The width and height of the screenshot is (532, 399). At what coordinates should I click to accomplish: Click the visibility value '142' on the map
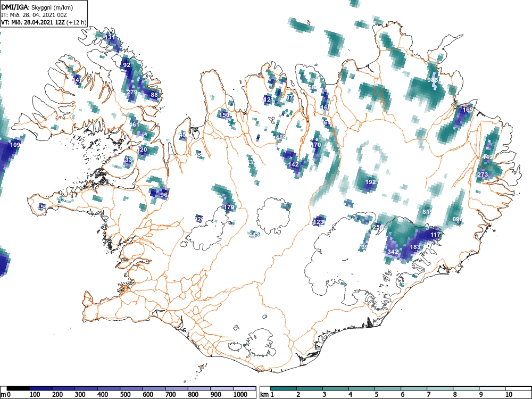(x=294, y=164)
